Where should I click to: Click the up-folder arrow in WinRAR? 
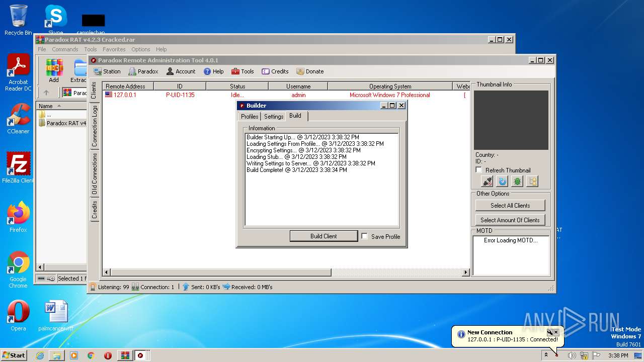coord(46,93)
